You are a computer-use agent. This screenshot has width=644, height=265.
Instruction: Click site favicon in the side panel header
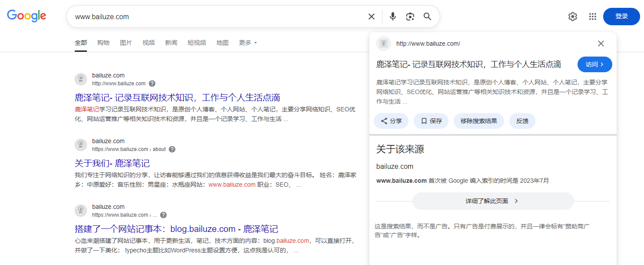click(383, 44)
